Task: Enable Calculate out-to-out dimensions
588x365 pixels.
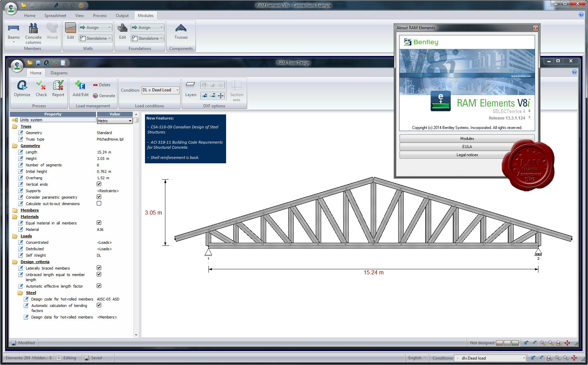Action: [x=99, y=203]
